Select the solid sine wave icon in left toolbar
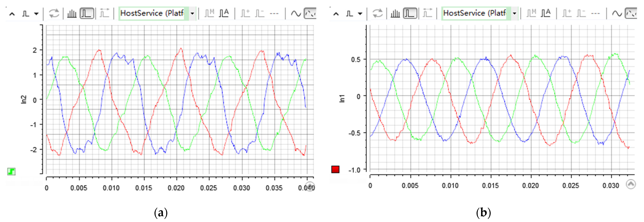 pos(296,13)
